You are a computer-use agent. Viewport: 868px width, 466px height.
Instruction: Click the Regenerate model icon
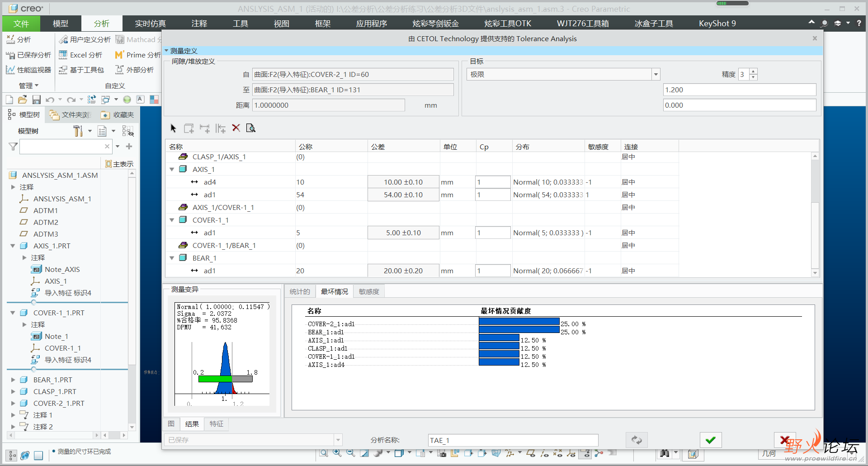tap(92, 99)
